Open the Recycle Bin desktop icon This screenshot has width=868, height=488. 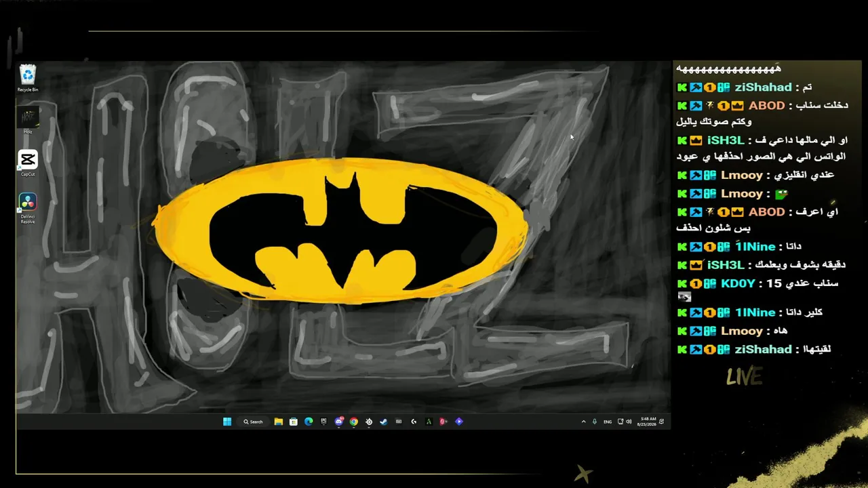(x=28, y=79)
